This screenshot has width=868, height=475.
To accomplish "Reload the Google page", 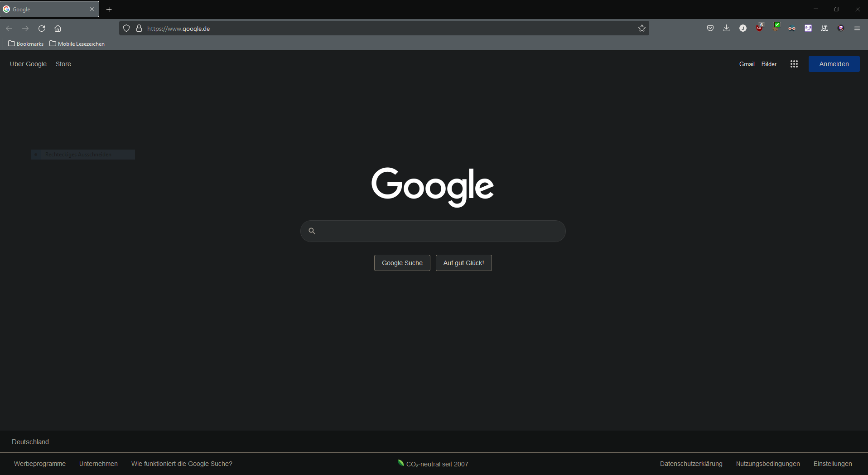I will 42,29.
